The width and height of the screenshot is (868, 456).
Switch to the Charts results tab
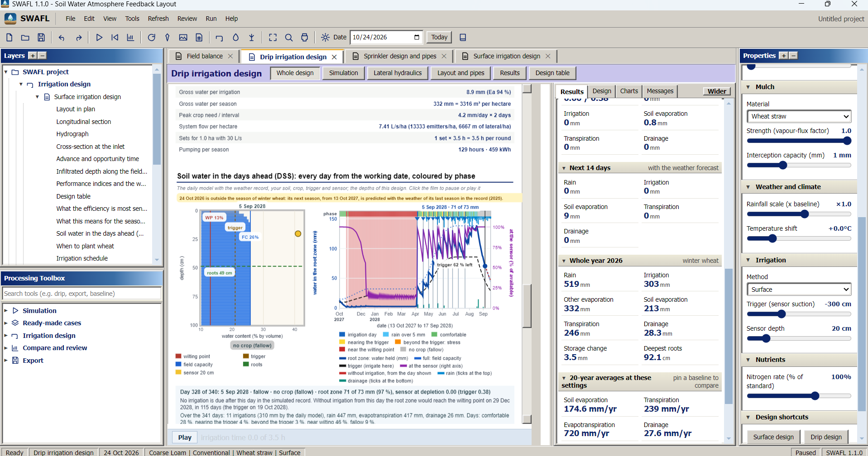pyautogui.click(x=629, y=91)
